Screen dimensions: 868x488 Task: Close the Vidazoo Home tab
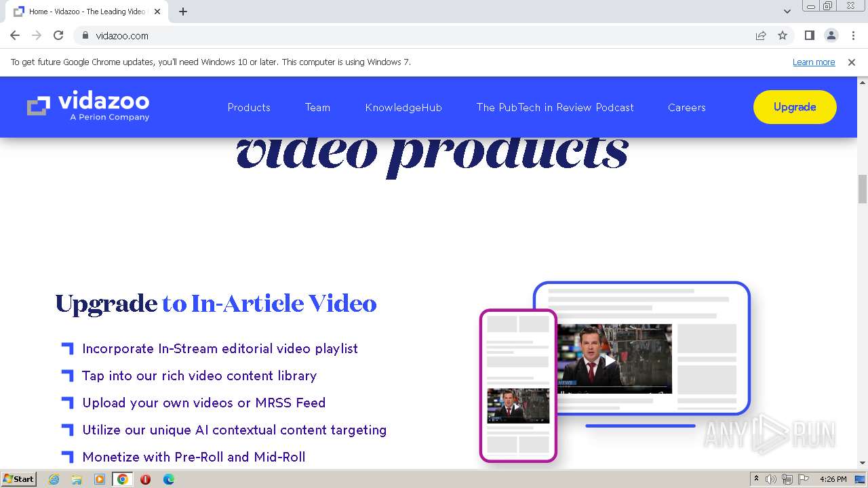click(157, 12)
